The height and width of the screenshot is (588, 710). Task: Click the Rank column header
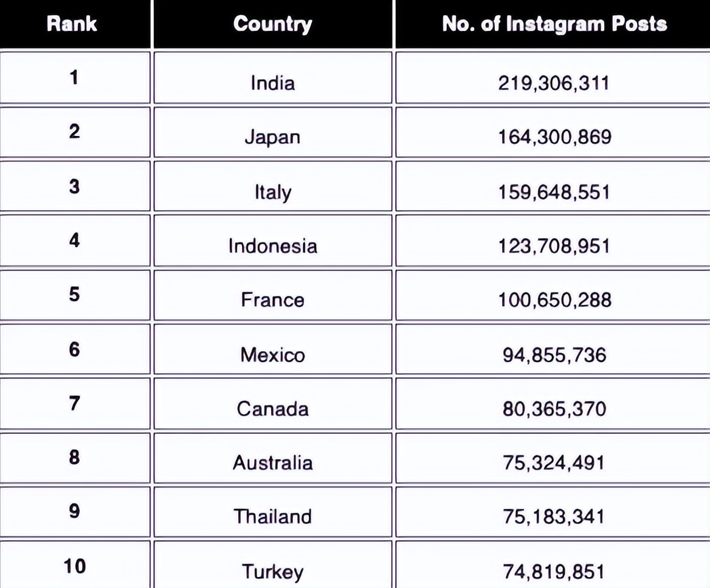pos(72,24)
